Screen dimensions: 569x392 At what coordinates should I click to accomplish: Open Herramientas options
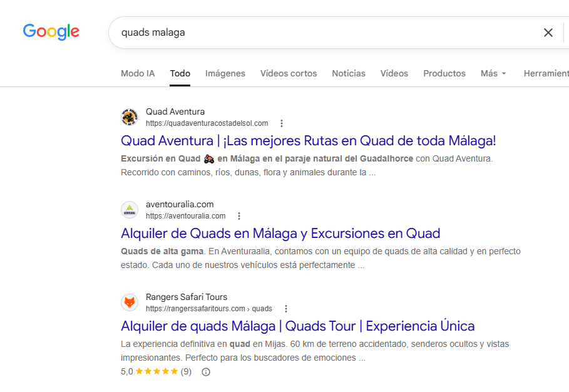click(546, 73)
